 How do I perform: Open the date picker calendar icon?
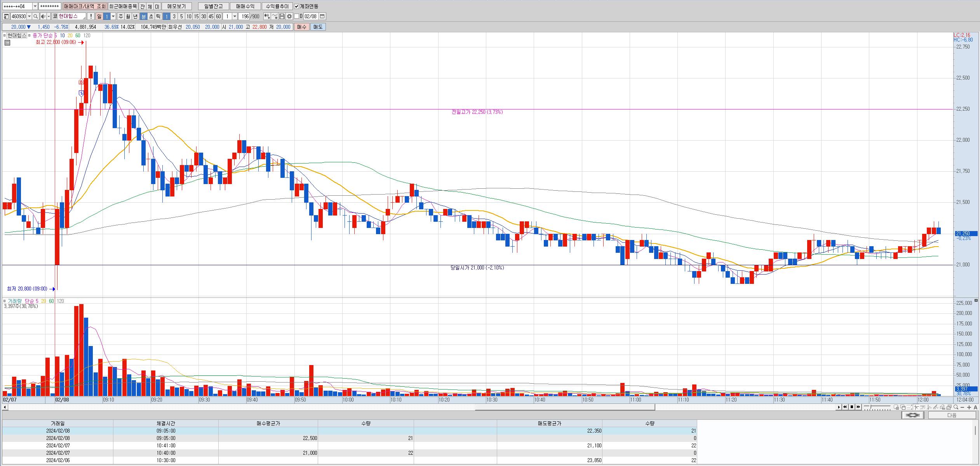pos(322,16)
